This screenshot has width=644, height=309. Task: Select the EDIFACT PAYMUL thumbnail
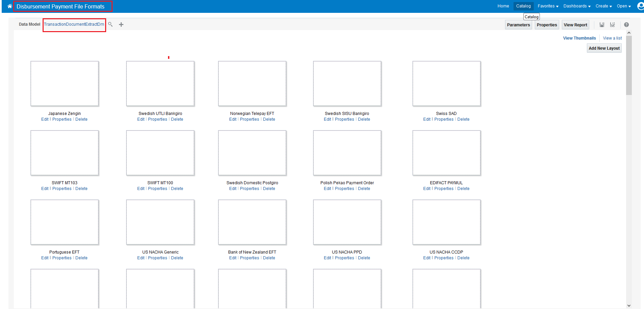pos(447,153)
